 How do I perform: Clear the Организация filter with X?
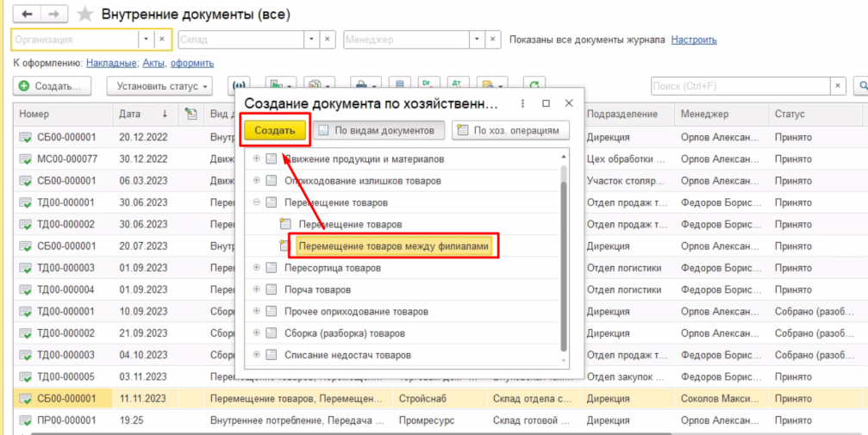(161, 40)
